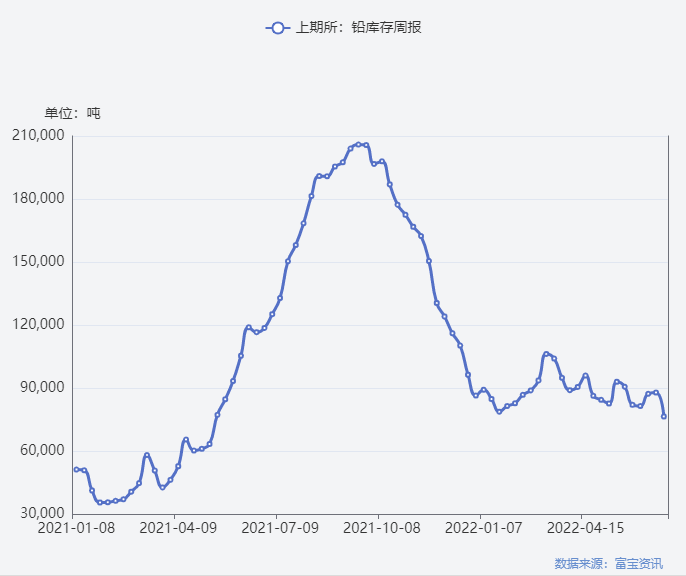The image size is (686, 576).
Task: Select the last data point of the series
Action: [x=664, y=416]
